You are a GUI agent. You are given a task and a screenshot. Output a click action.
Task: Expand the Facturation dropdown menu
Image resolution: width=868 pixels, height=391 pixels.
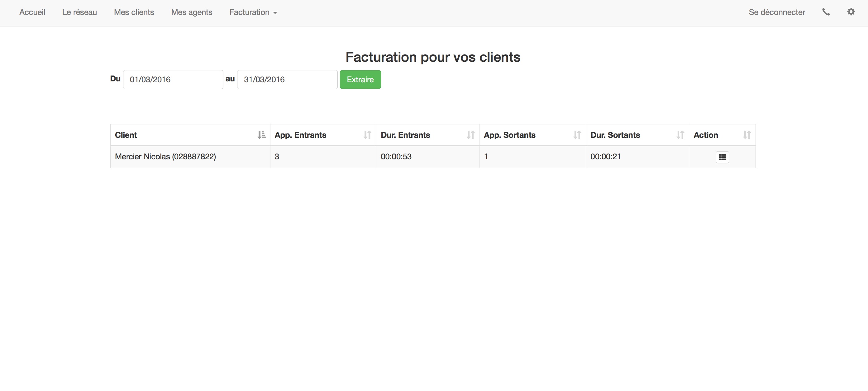[x=253, y=12]
